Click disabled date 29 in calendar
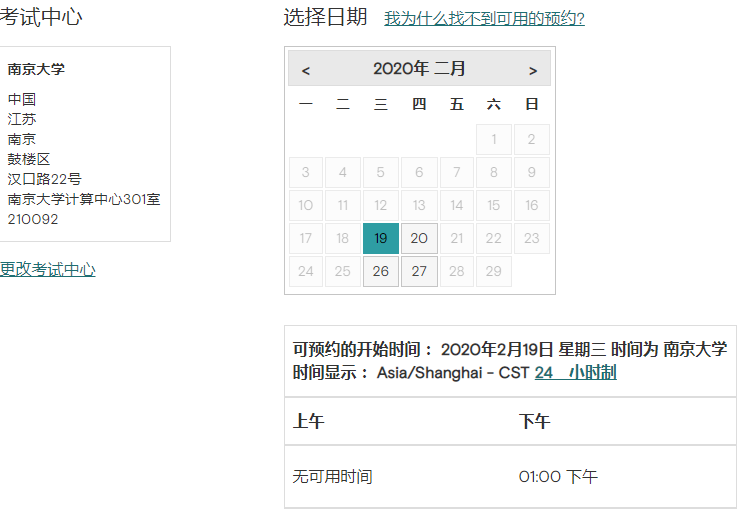The width and height of the screenshot is (738, 520). click(x=494, y=271)
